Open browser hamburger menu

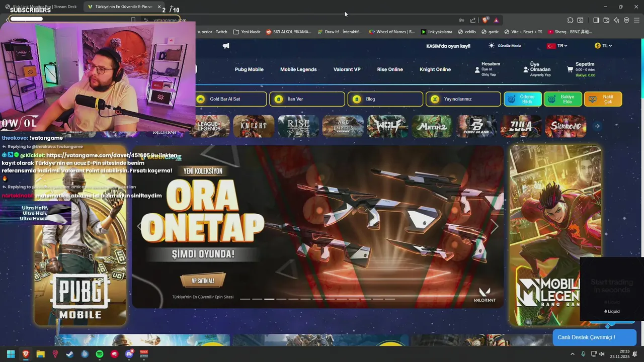pyautogui.click(x=637, y=20)
